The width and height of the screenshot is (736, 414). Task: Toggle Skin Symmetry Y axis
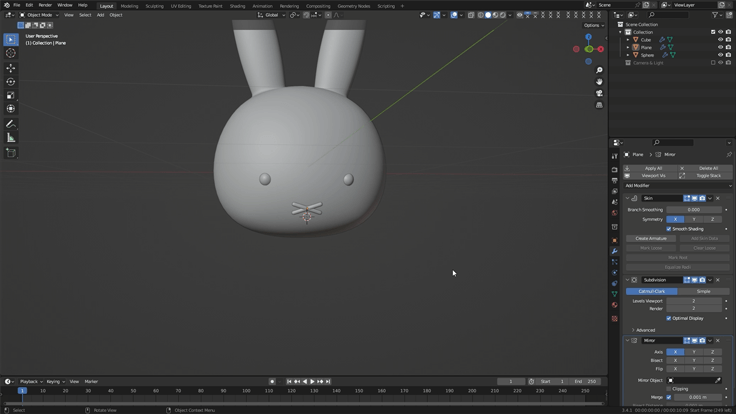click(694, 219)
